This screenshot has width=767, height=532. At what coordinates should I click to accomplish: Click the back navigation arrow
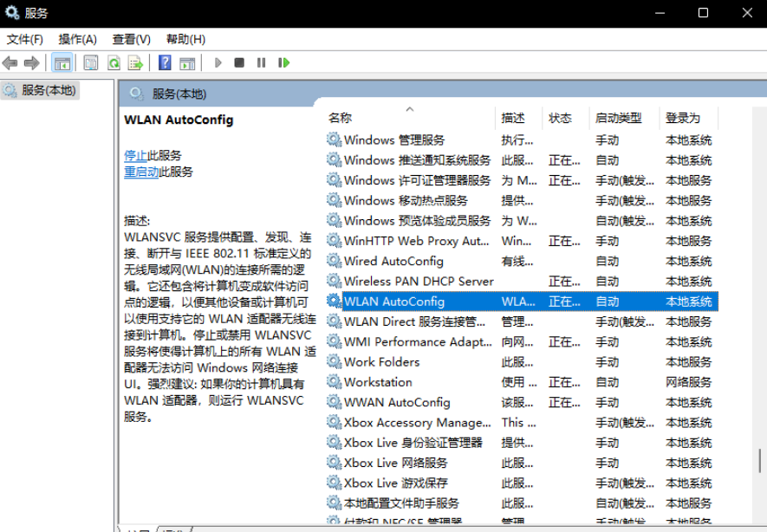click(10, 62)
